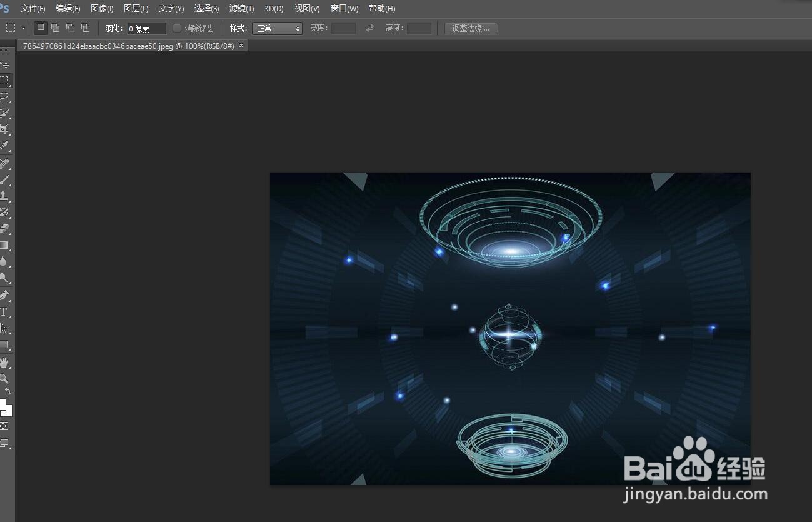Change the screen mode
Screen dimensions: 812x522
click(4, 443)
